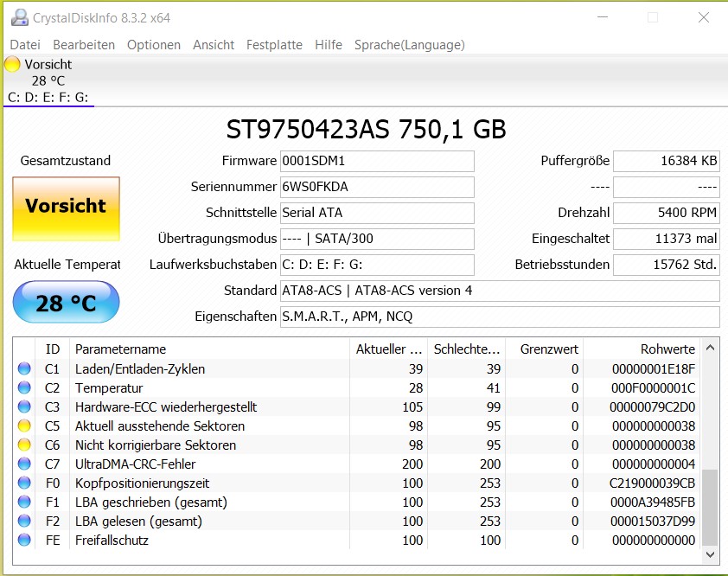The width and height of the screenshot is (728, 576).
Task: Click raw value 000015037D99
Action: (x=652, y=522)
